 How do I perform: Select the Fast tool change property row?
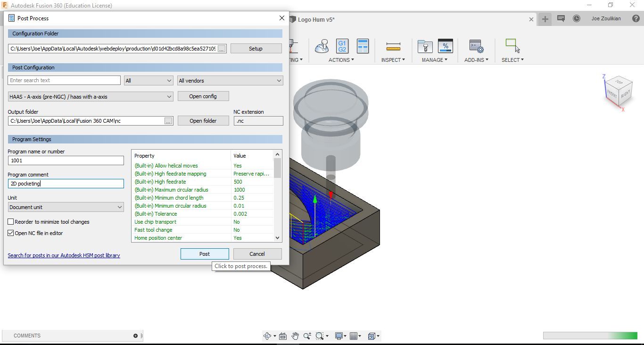pos(203,230)
